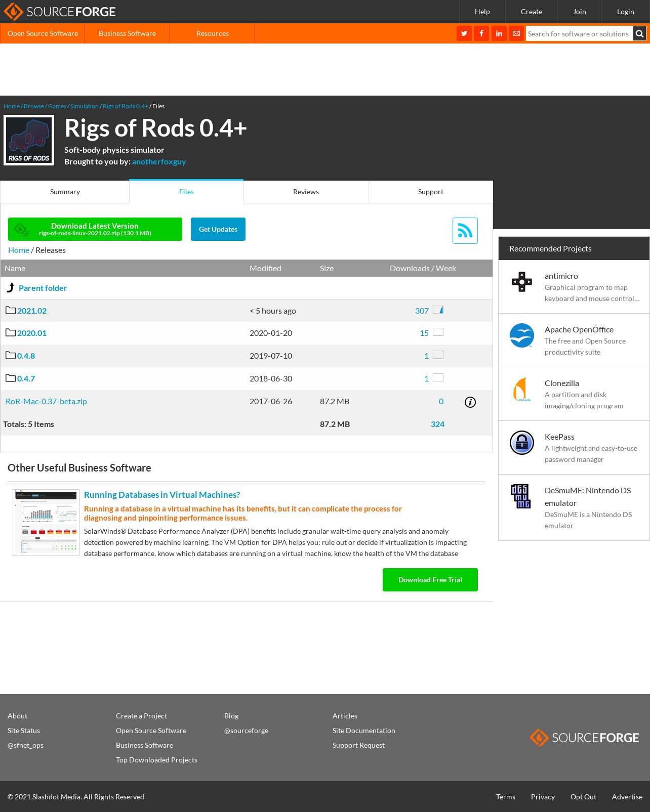This screenshot has width=650, height=812.
Task: Open Support Request footer link
Action: (358, 745)
